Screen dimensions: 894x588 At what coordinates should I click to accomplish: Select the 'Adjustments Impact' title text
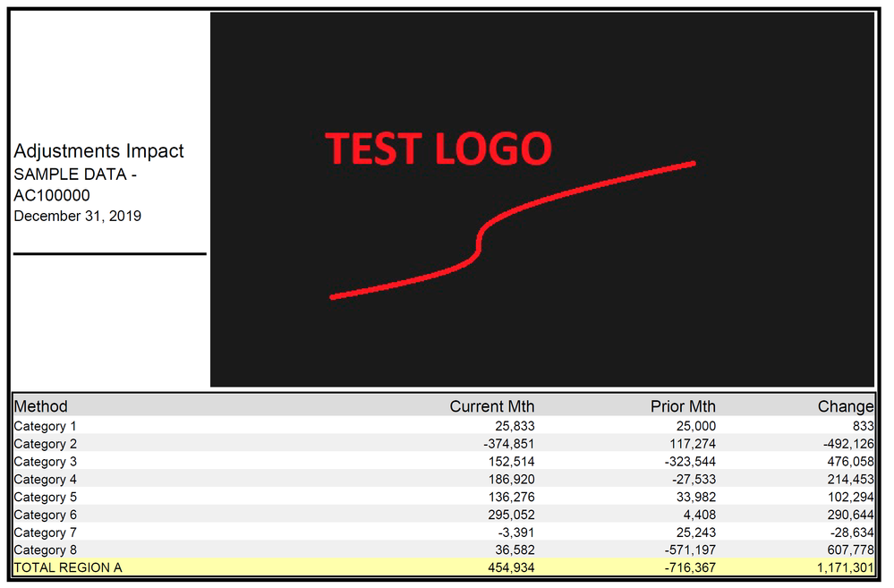[x=98, y=151]
